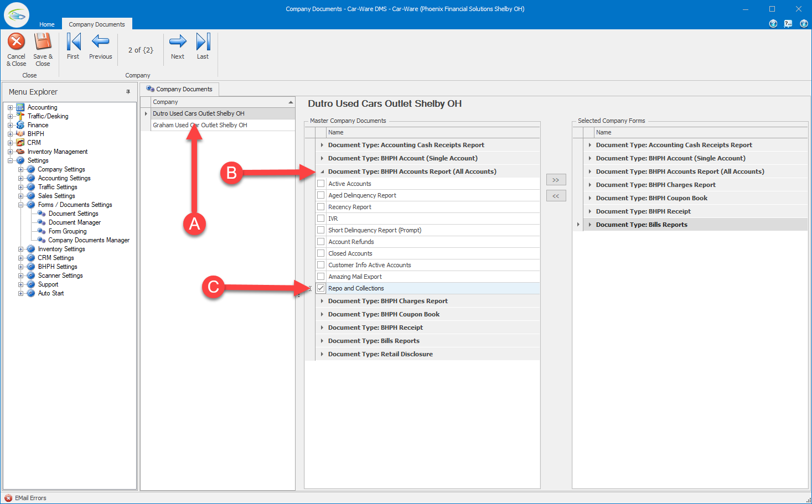Click the << remove from selected button

tap(556, 196)
